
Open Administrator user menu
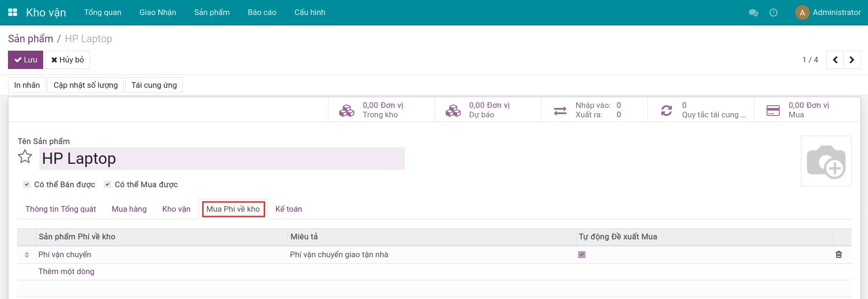(828, 13)
